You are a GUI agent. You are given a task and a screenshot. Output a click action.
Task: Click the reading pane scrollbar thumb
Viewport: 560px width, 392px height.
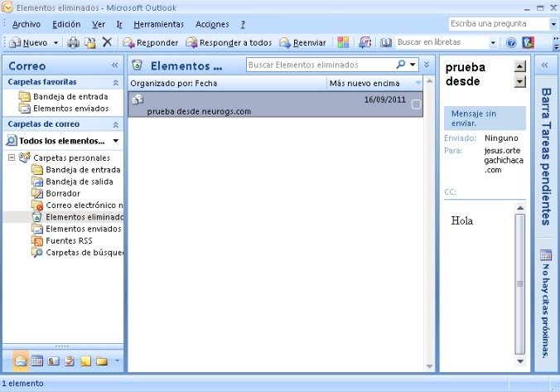pos(520,284)
